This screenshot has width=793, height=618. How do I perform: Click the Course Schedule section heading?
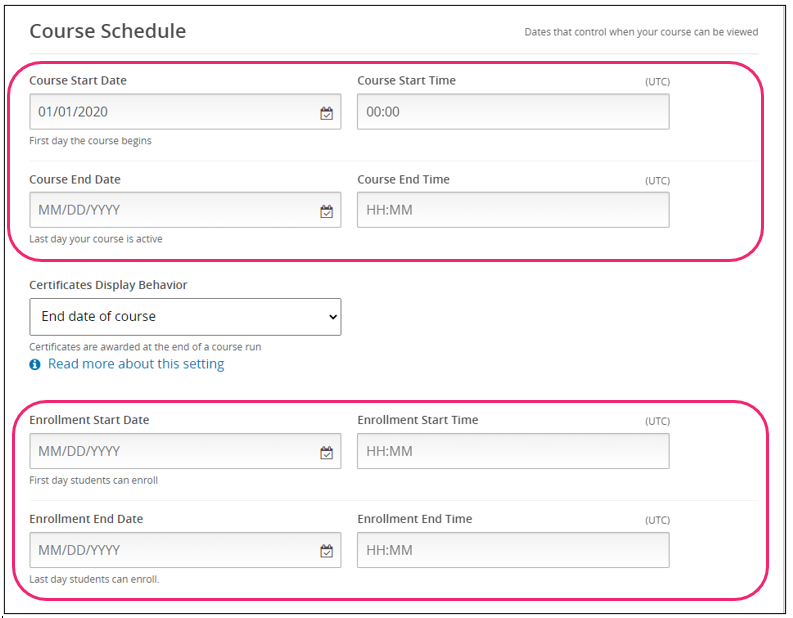[107, 31]
